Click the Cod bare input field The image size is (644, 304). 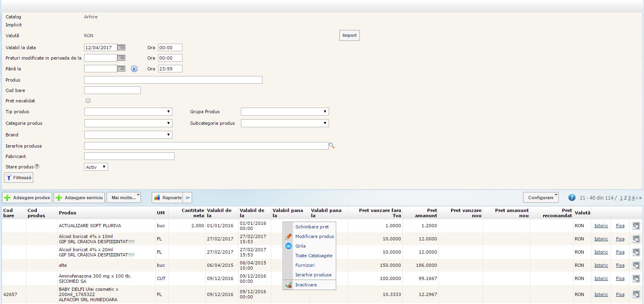point(112,90)
